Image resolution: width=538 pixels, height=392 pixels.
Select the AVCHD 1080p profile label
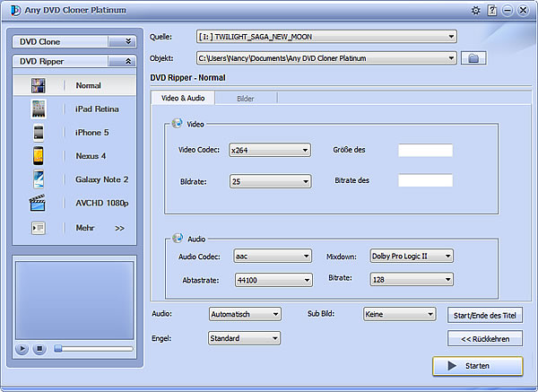tap(102, 203)
